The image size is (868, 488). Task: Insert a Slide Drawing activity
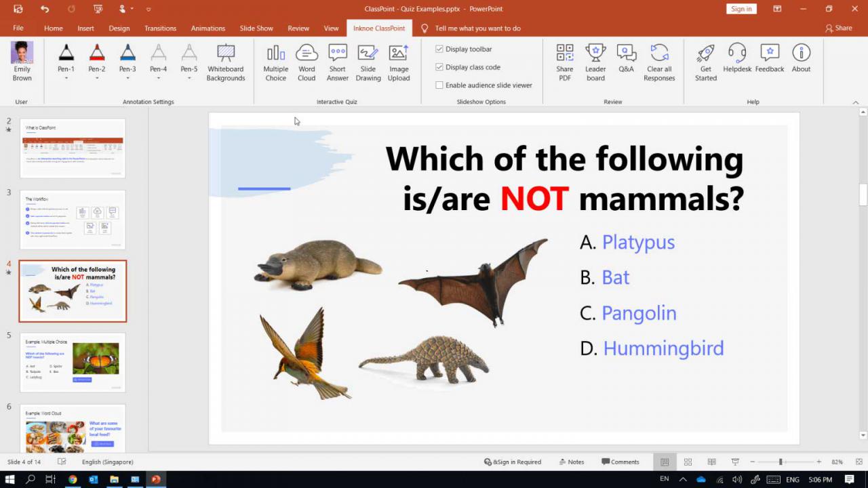[x=368, y=62]
